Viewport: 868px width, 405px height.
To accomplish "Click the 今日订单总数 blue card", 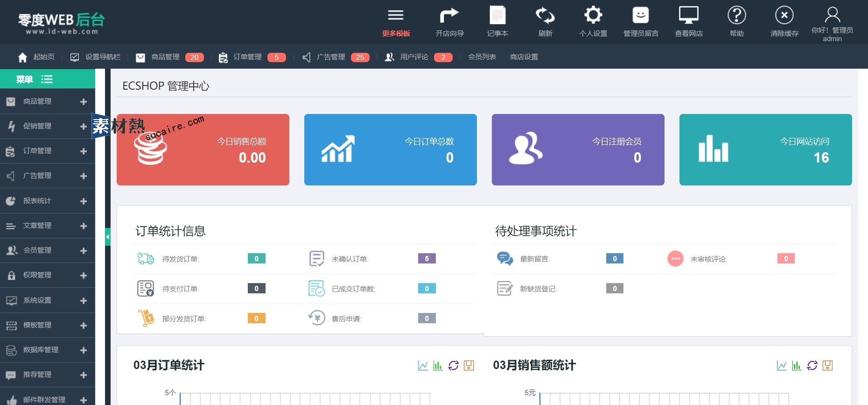I will (x=391, y=149).
